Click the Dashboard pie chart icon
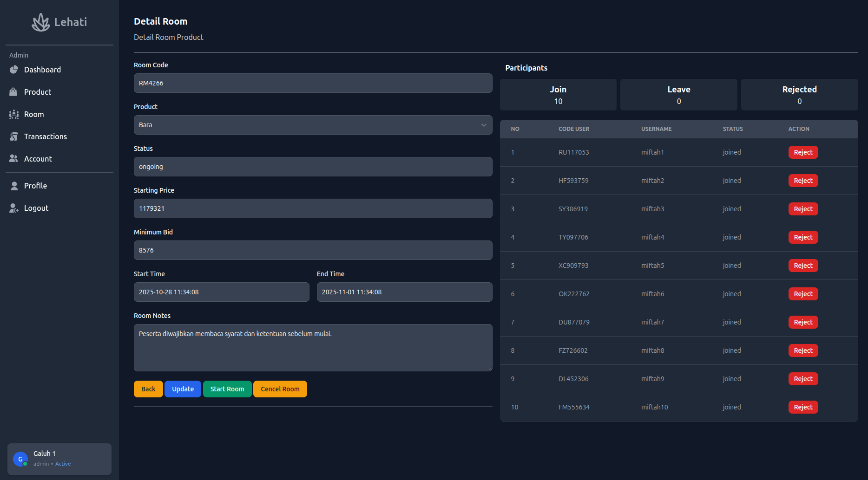Image resolution: width=868 pixels, height=480 pixels. (14, 70)
